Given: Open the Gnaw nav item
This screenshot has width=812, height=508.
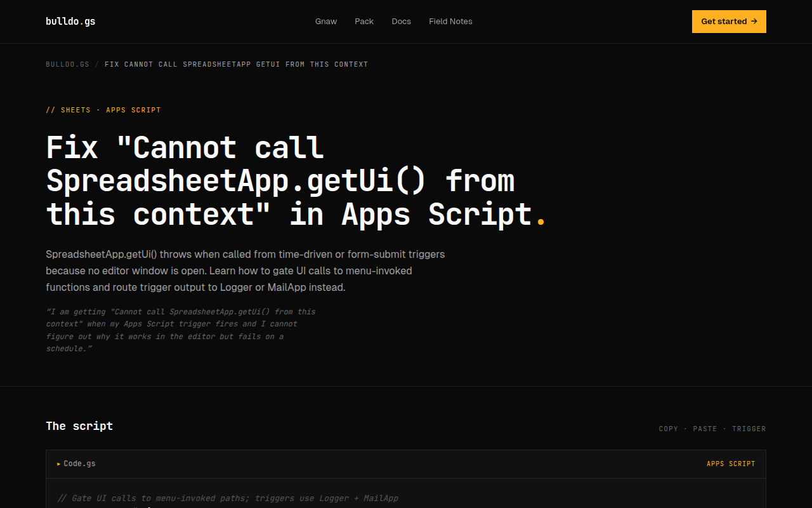Looking at the screenshot, I should click(326, 22).
